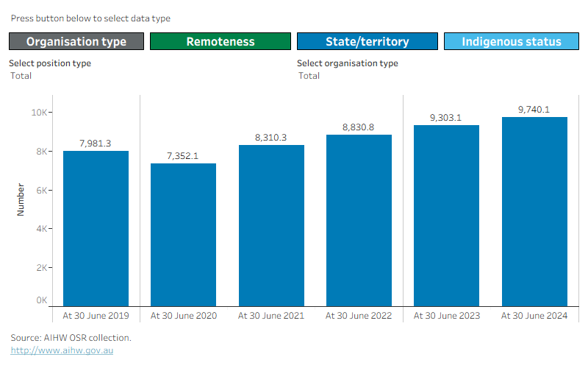Pick the 30 June 2023 bar
Viewport: 588px width, 368px height.
[x=447, y=216]
